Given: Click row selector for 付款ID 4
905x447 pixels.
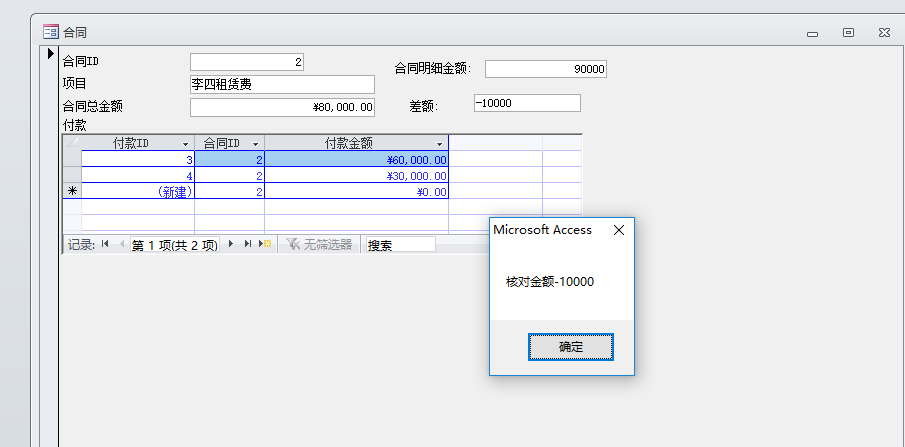Looking at the screenshot, I should point(72,175).
